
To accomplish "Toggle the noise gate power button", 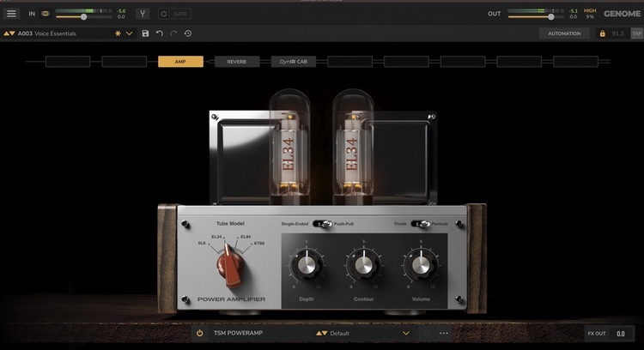I will tap(163, 14).
